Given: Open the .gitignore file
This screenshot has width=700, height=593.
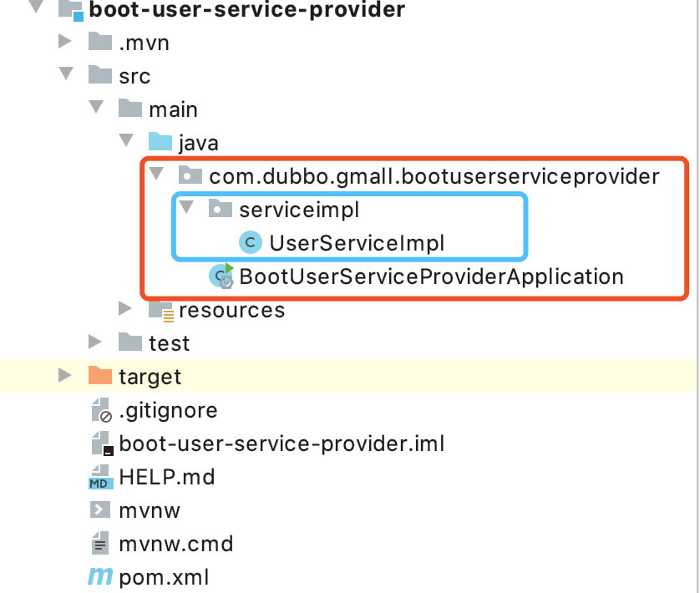Looking at the screenshot, I should pos(168,411).
